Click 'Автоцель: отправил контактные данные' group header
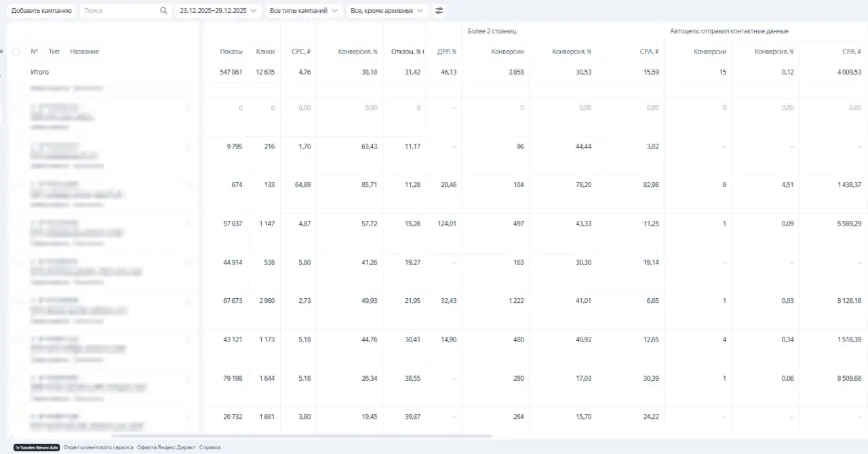Image resolution: width=868 pixels, height=454 pixels. [729, 31]
